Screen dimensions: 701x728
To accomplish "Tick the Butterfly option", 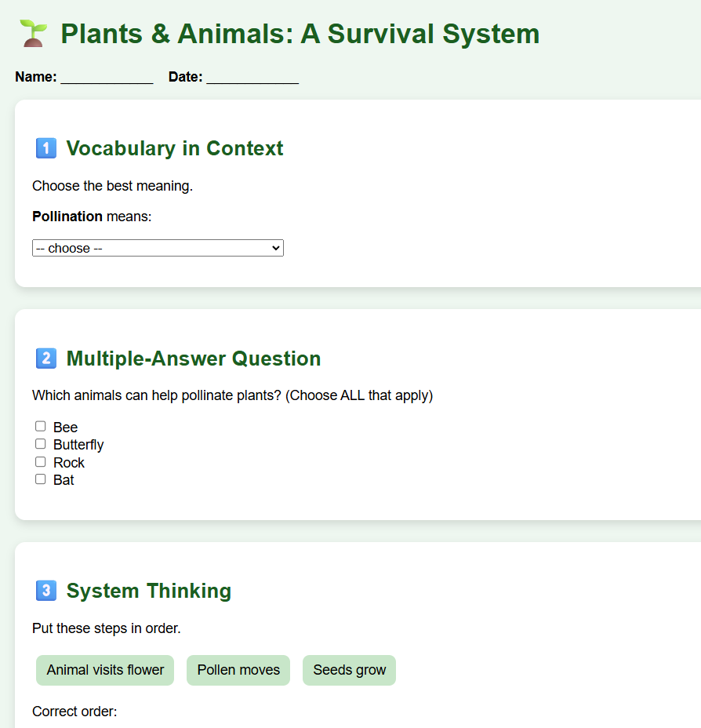I will 41,444.
